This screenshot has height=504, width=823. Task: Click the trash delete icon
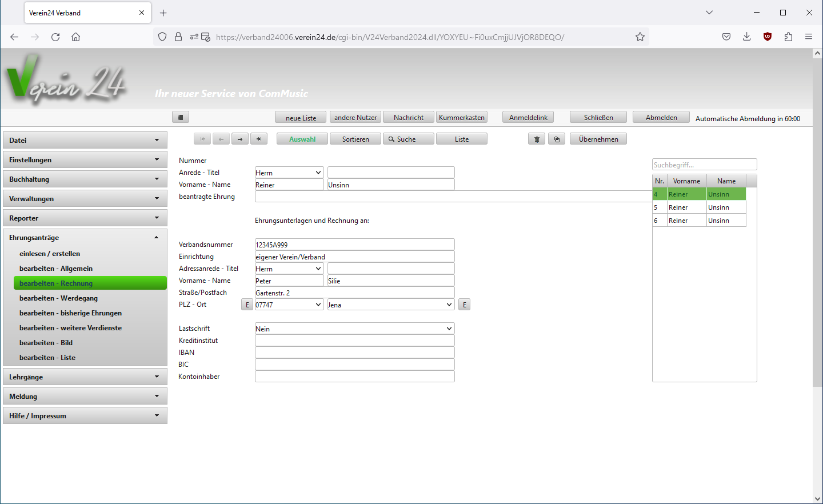tap(536, 139)
